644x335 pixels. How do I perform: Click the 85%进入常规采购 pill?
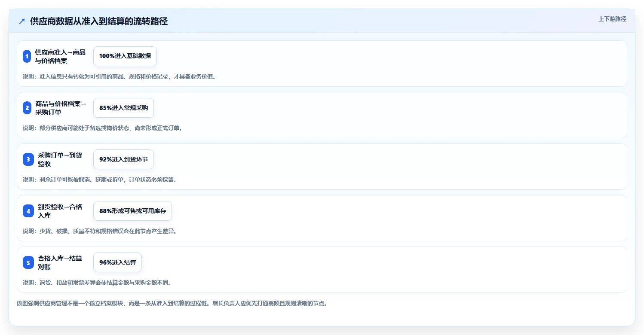123,108
